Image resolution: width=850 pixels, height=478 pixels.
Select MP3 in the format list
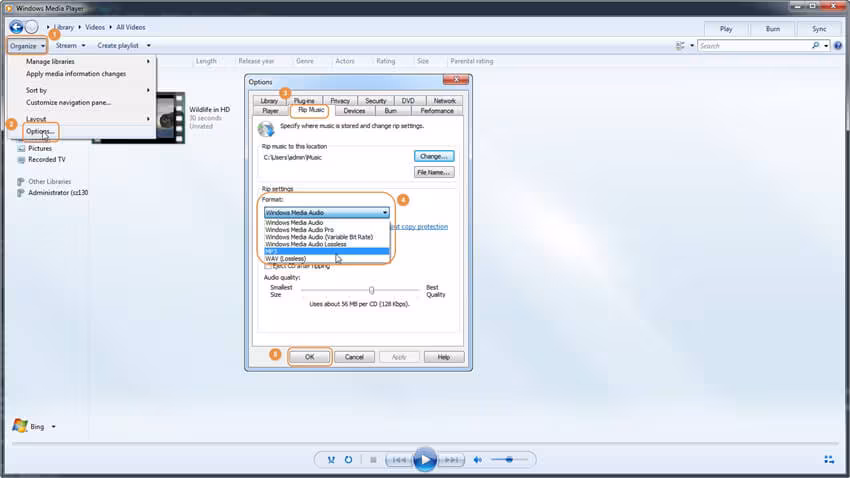pyautogui.click(x=326, y=251)
